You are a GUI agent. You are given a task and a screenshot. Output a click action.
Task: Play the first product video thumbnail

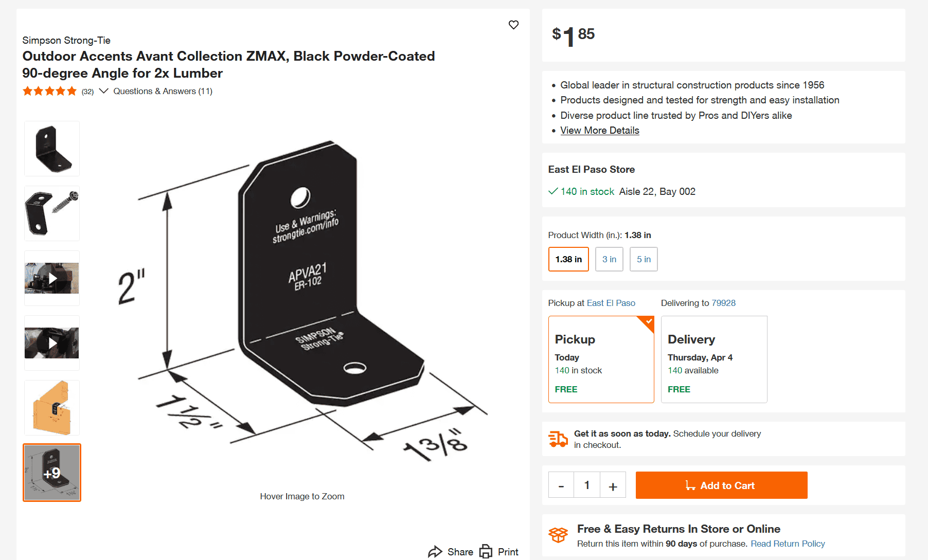pyautogui.click(x=52, y=278)
